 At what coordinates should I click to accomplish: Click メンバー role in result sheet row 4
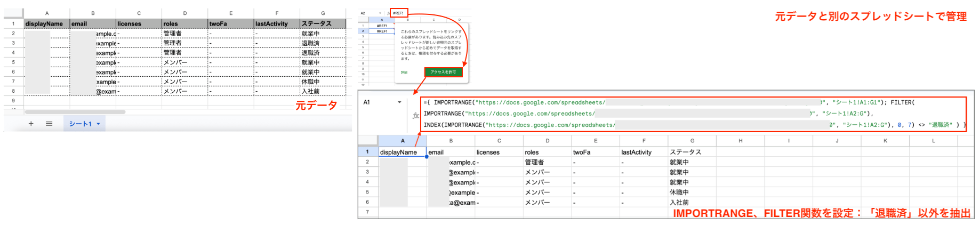coord(548,182)
